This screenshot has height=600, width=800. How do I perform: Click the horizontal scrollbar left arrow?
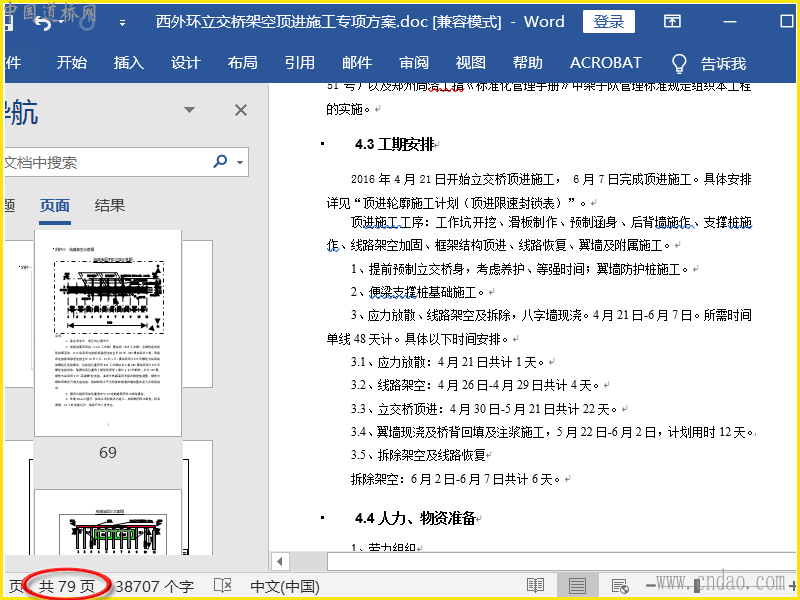point(279,562)
